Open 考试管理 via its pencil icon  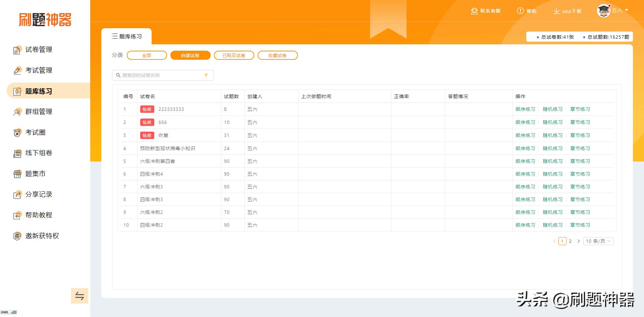click(17, 71)
